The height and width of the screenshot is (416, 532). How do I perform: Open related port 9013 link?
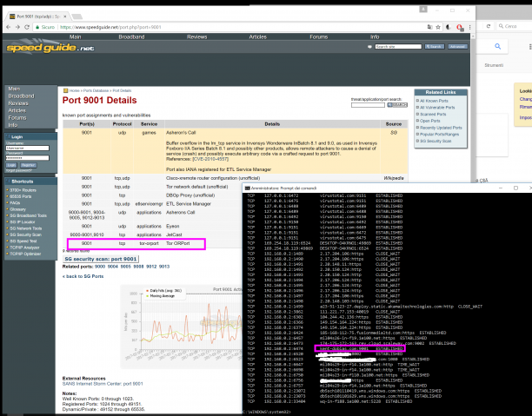point(164,267)
